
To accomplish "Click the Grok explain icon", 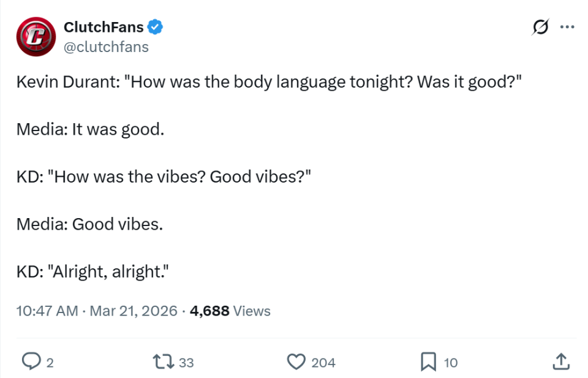I will [540, 28].
